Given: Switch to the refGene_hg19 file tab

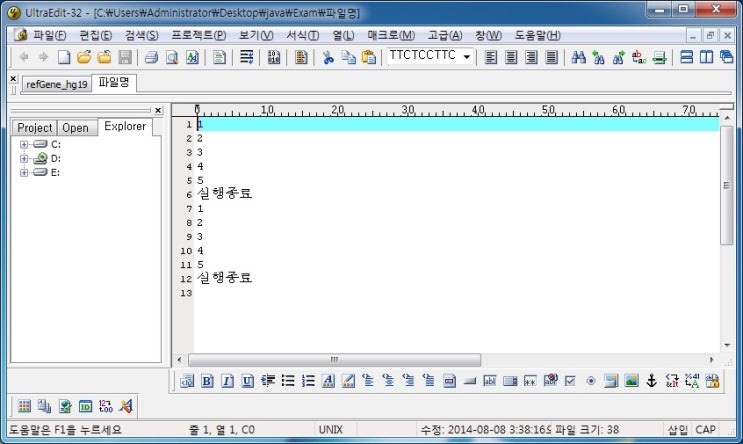Looking at the screenshot, I should pos(56,84).
